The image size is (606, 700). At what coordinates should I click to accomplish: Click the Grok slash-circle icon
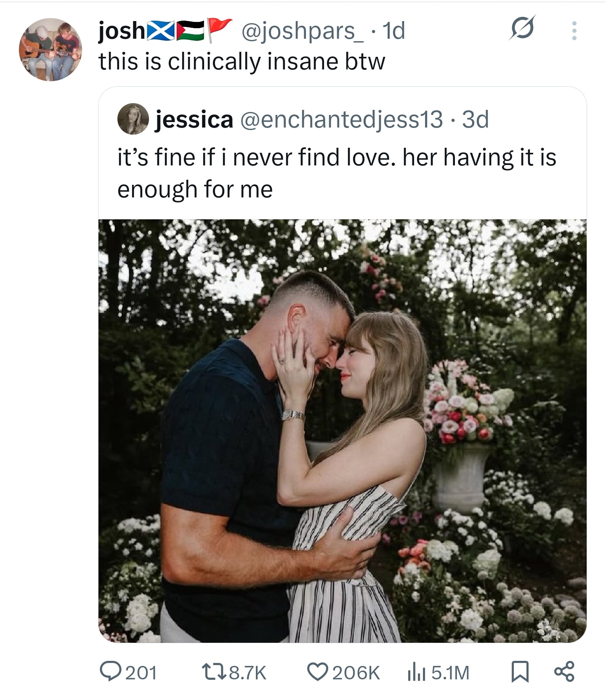[523, 28]
